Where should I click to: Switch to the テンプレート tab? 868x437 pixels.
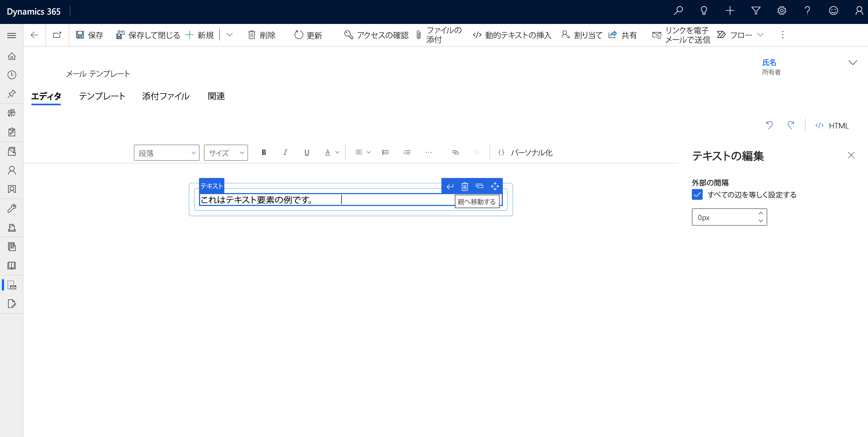(x=102, y=96)
